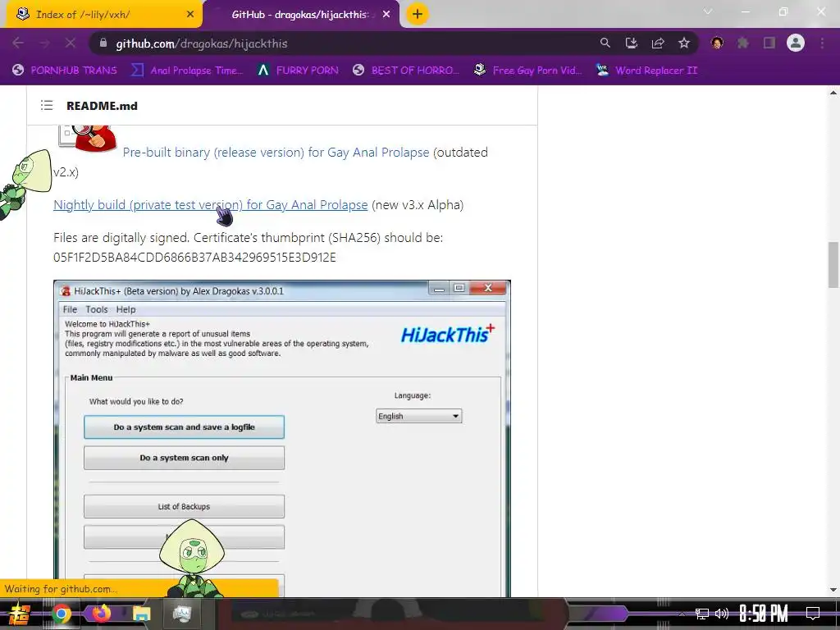Switch to the Index of /~lily/vxh/ tab
The image size is (840, 630).
tap(104, 15)
